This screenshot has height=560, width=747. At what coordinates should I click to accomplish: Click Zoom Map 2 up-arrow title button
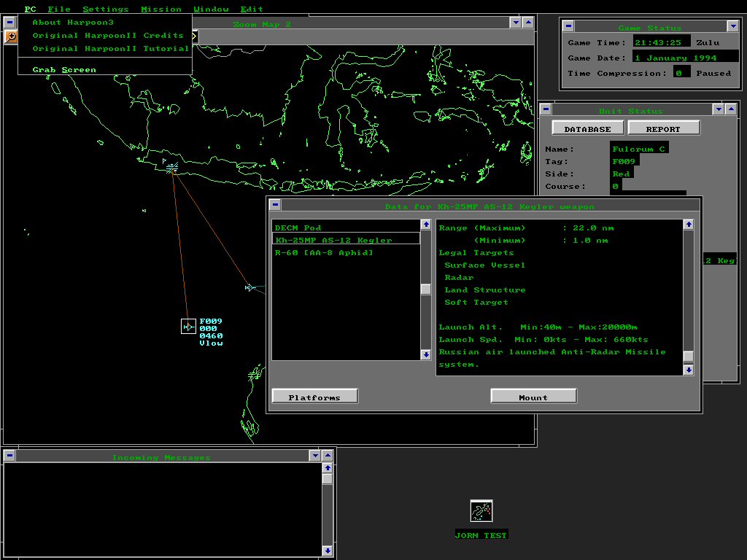coord(528,23)
